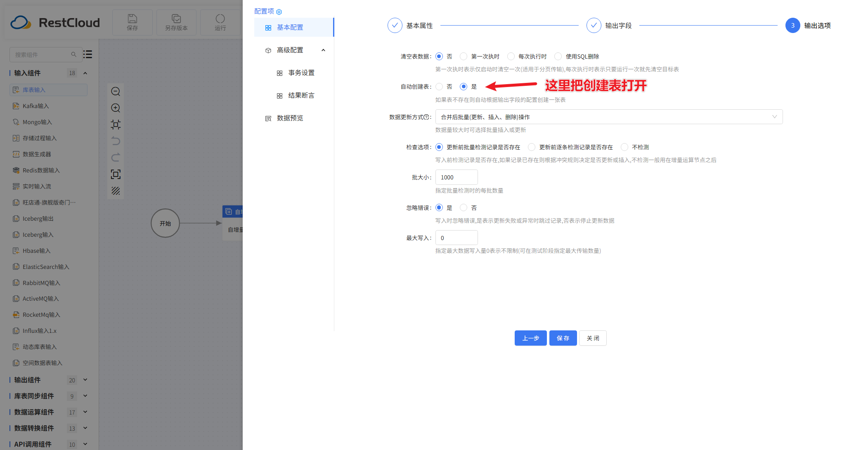Click the zoom in magnifier icon
The width and height of the screenshot is (868, 450).
[x=116, y=108]
